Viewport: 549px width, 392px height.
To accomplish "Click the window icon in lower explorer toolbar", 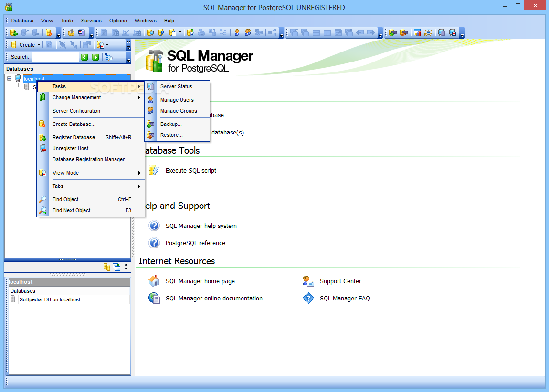I will point(116,267).
